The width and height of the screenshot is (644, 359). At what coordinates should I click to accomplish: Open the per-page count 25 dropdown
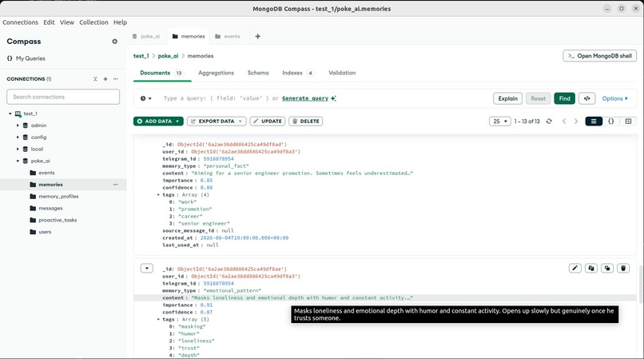coord(500,122)
